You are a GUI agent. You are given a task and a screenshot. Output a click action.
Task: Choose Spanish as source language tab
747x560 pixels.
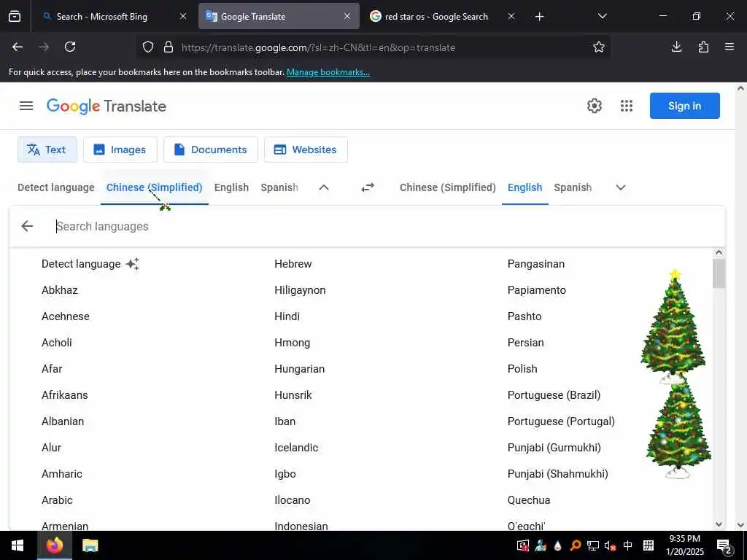(x=279, y=187)
